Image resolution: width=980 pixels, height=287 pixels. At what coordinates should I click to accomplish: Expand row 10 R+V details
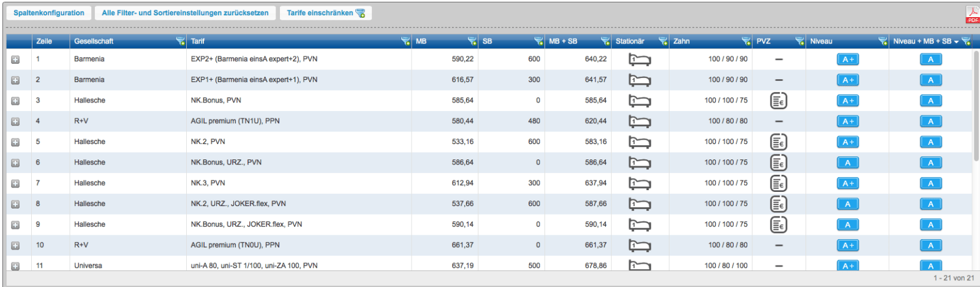15,245
